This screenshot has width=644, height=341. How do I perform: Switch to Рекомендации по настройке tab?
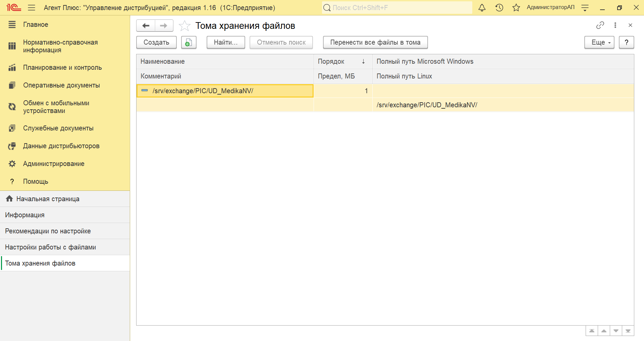click(x=65, y=231)
